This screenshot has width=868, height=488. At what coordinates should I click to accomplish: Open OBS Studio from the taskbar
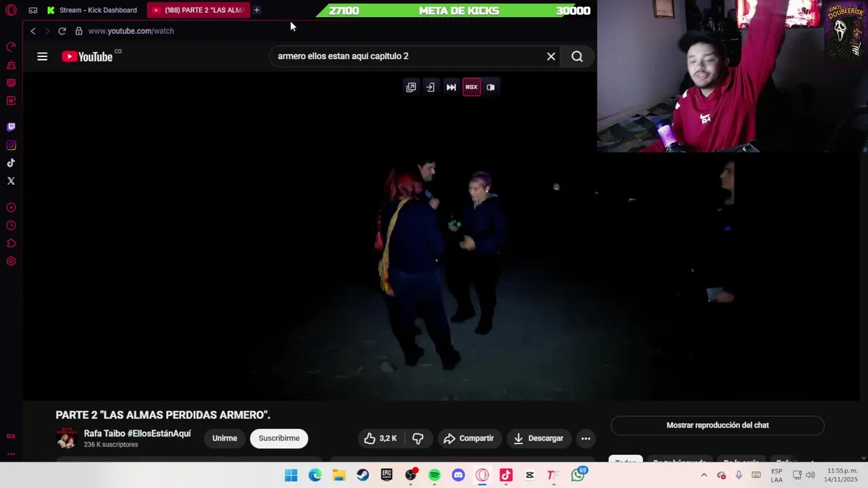pos(411,476)
